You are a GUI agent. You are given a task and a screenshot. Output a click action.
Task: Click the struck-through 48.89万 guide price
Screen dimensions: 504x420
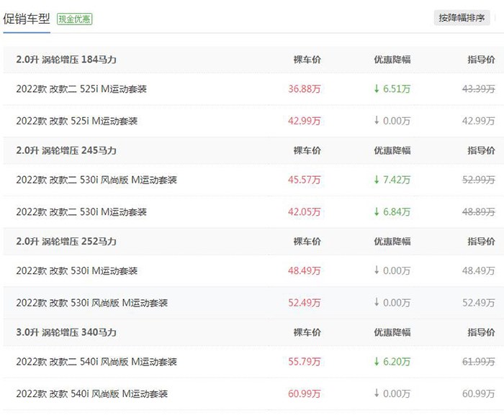tap(479, 212)
